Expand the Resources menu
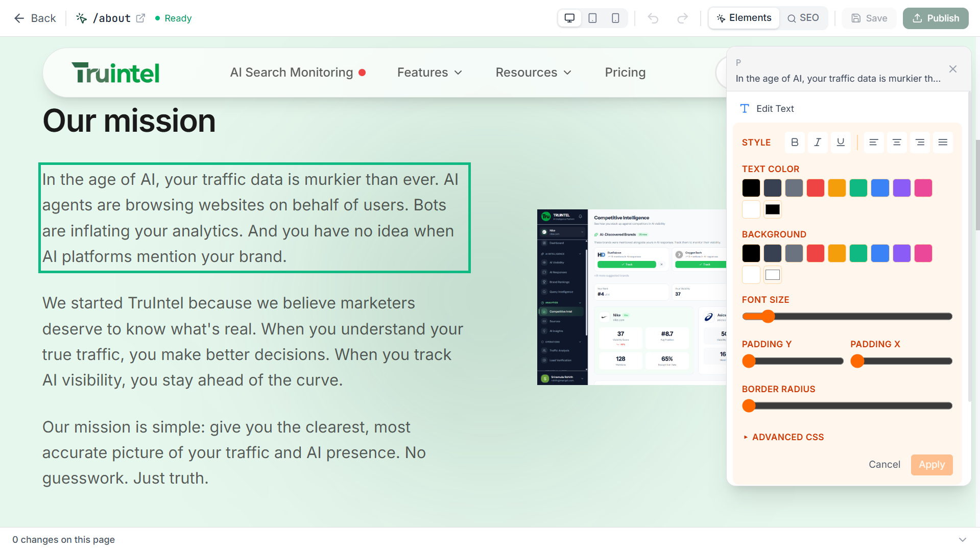 click(533, 73)
